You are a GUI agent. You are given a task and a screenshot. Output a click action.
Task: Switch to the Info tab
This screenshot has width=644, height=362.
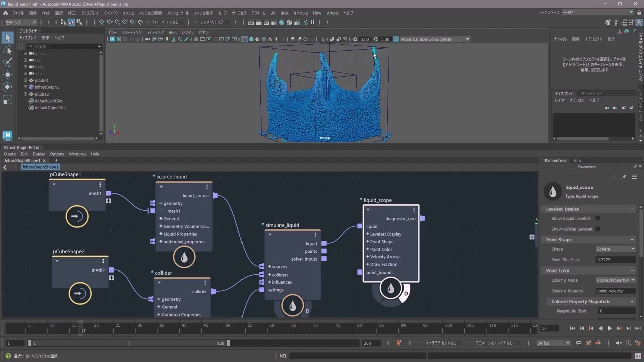coord(577,160)
